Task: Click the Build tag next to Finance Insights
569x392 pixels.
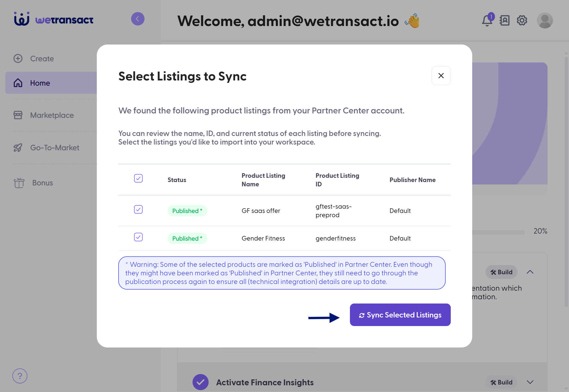Action: point(501,382)
